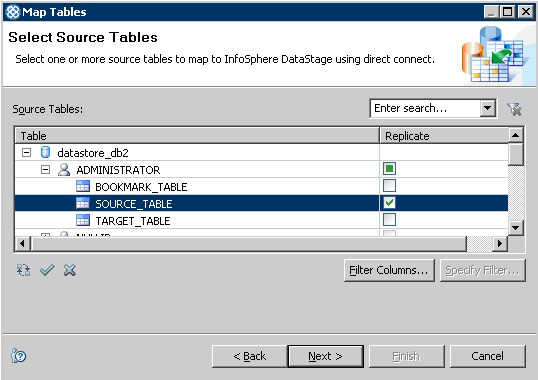Click the BOOKMARK_TABLE table icon
This screenshot has height=380, width=538.
pyautogui.click(x=83, y=186)
